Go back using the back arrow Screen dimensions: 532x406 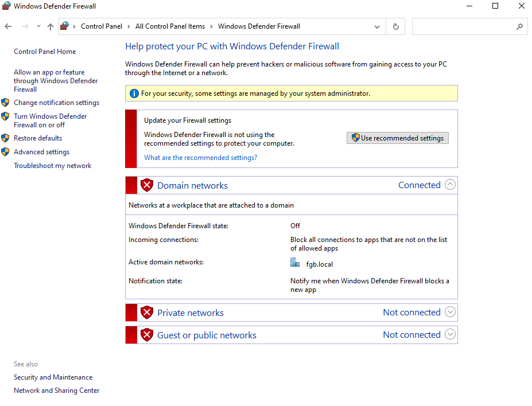pyautogui.click(x=8, y=26)
